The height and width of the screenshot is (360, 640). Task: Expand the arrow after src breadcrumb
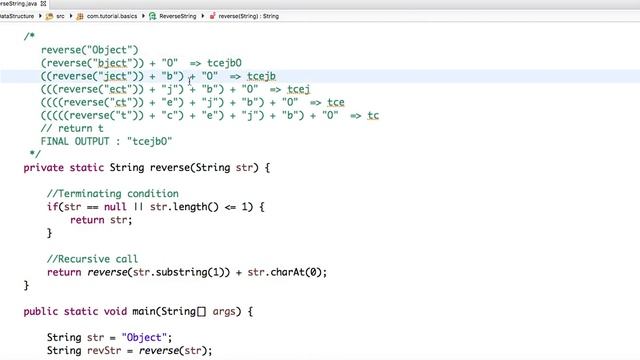(71, 16)
